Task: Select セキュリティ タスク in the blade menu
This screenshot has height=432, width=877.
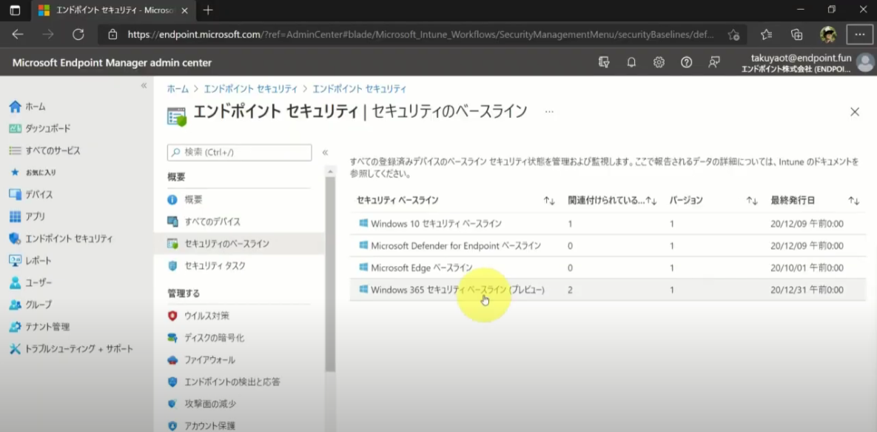Action: 214,266
